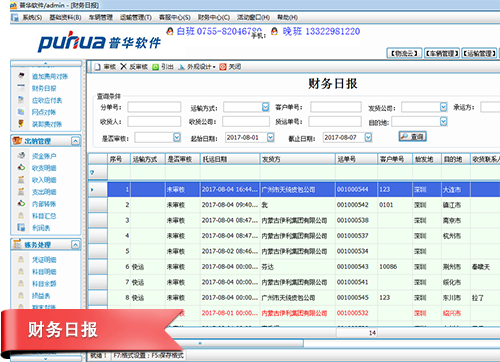
Task: Open the 客服中心(S) menu
Action: pyautogui.click(x=175, y=17)
